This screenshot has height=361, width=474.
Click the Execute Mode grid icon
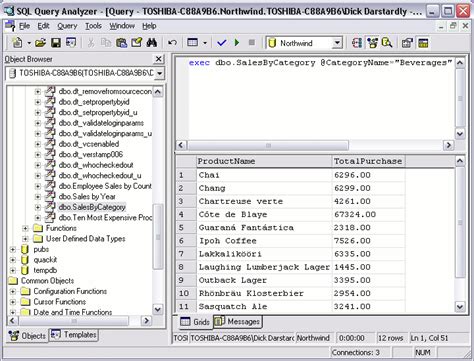coord(193,43)
